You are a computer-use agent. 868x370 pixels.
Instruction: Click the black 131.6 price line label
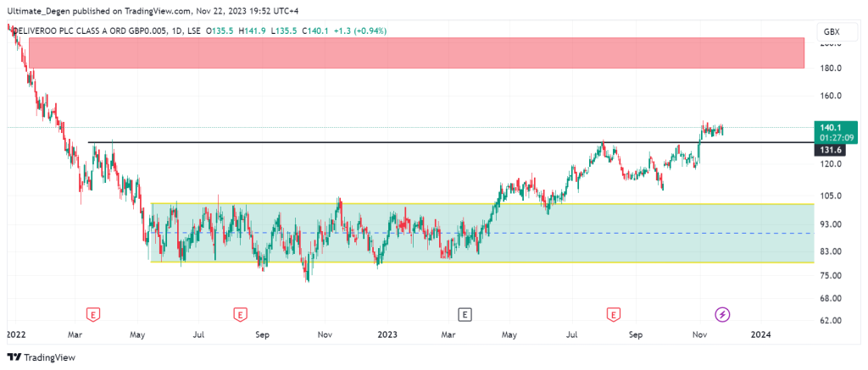[830, 150]
